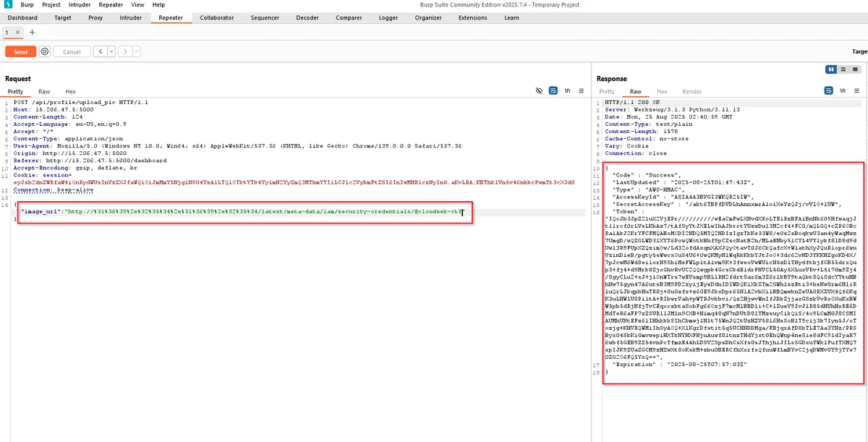Viewport: 868px width, 442px height.
Task: Select side-by-side layout view icon
Action: click(x=832, y=69)
